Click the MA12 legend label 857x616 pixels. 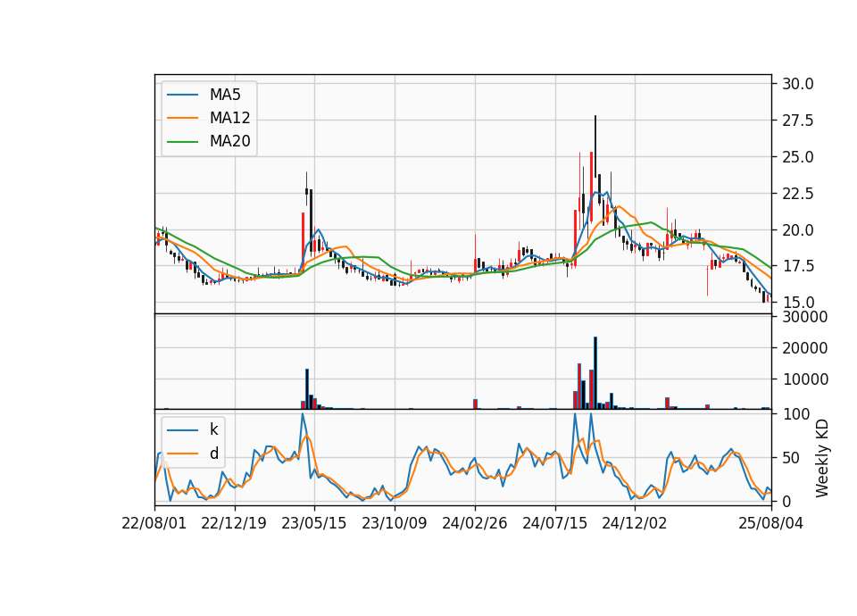coord(229,118)
